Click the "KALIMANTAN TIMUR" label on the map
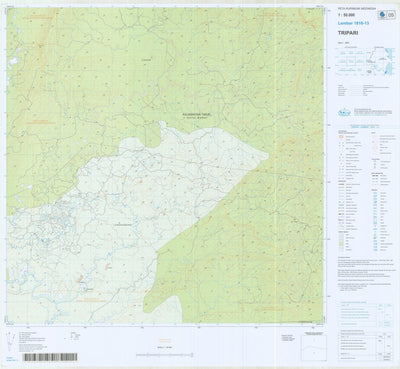The image size is (400, 369). 196,114
